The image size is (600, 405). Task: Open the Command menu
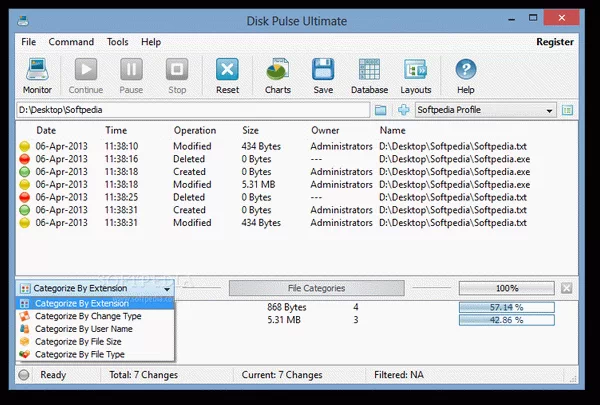click(x=71, y=42)
